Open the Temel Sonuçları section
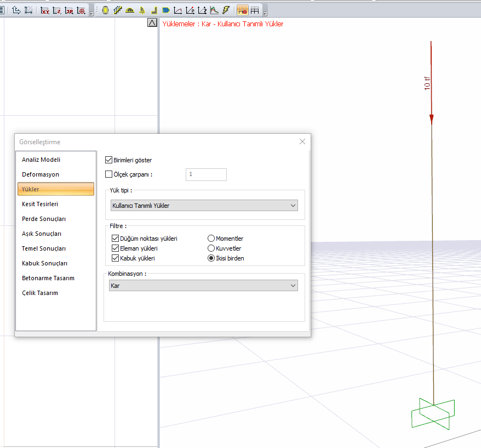Screen dimensions: 481x448 [x=56, y=248]
